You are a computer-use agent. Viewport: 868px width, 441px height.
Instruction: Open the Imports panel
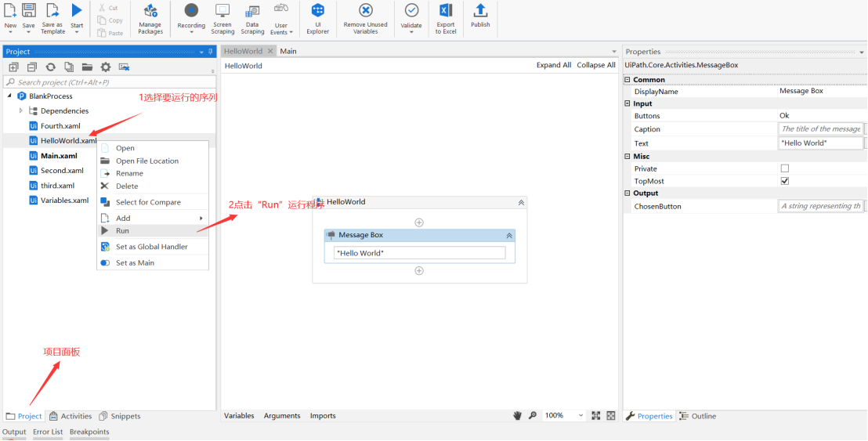[x=323, y=416]
